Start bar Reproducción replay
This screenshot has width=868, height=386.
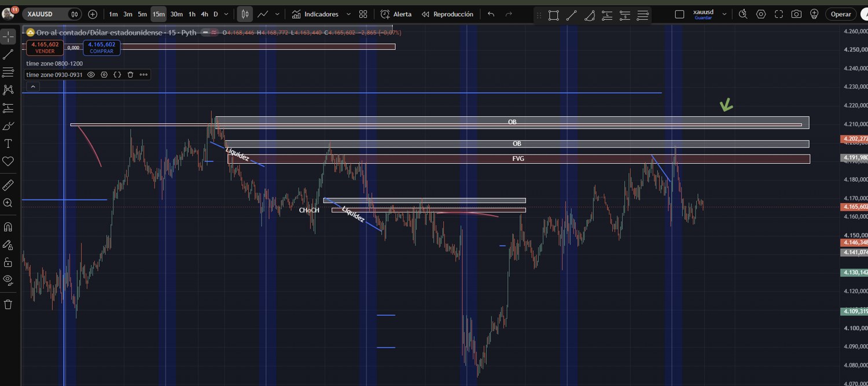(447, 14)
